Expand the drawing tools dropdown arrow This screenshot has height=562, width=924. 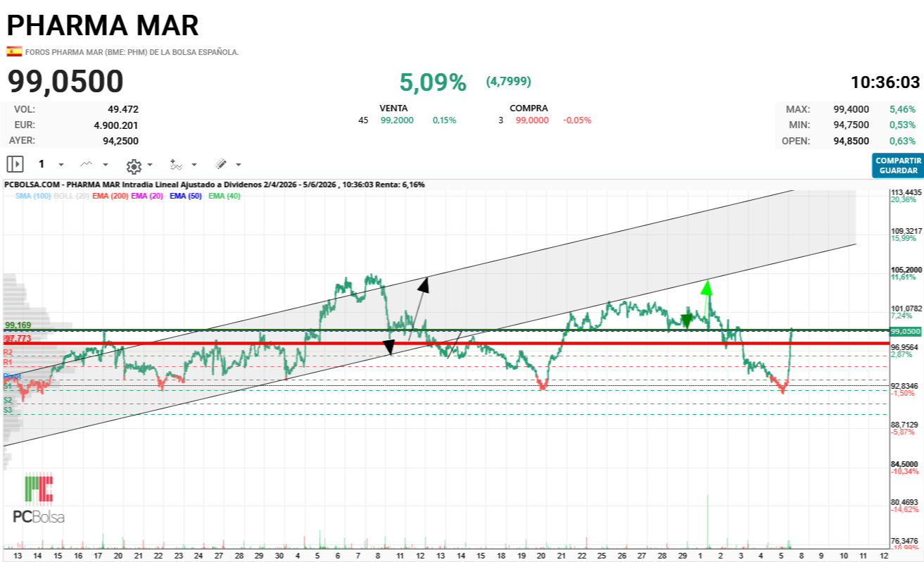(239, 165)
